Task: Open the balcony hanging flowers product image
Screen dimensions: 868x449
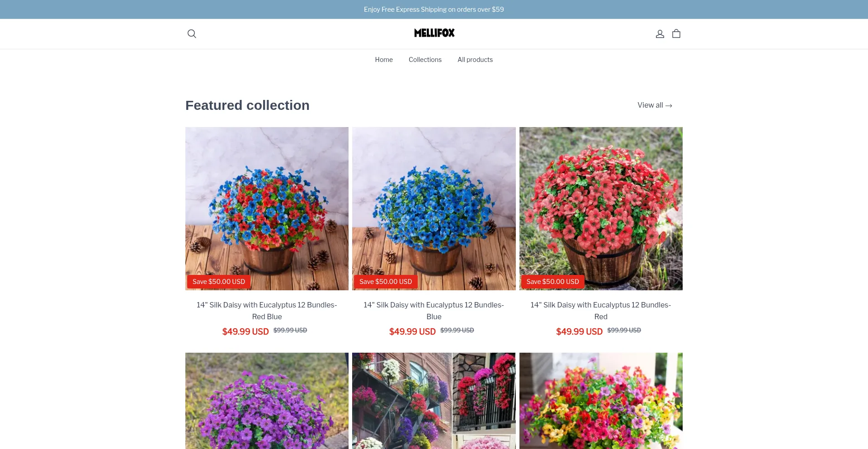Action: [x=434, y=401]
